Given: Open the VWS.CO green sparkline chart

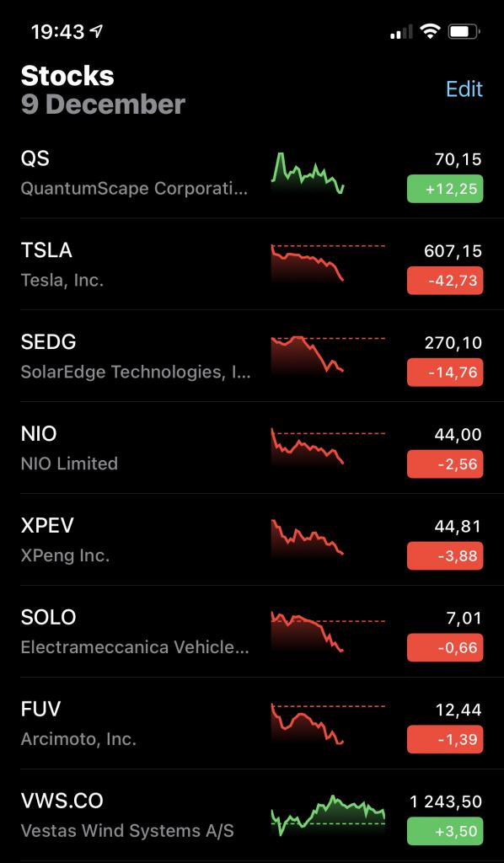Looking at the screenshot, I should [x=328, y=815].
